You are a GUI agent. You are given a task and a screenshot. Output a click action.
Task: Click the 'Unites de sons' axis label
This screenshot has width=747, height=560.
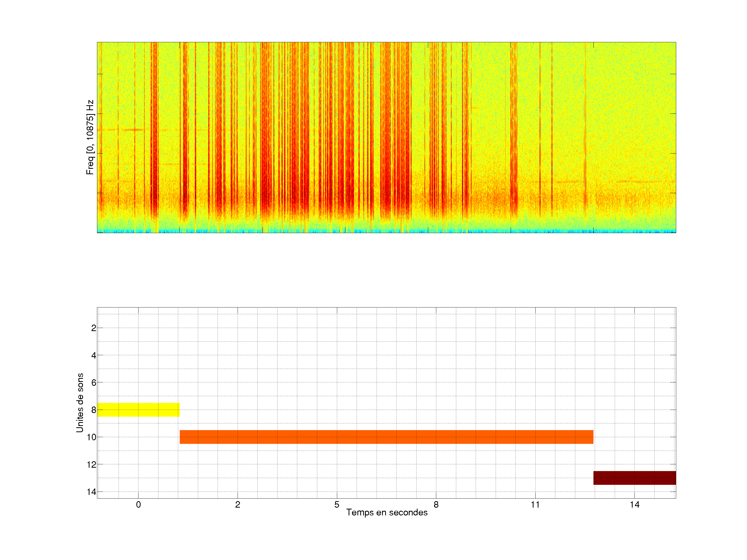[80, 402]
